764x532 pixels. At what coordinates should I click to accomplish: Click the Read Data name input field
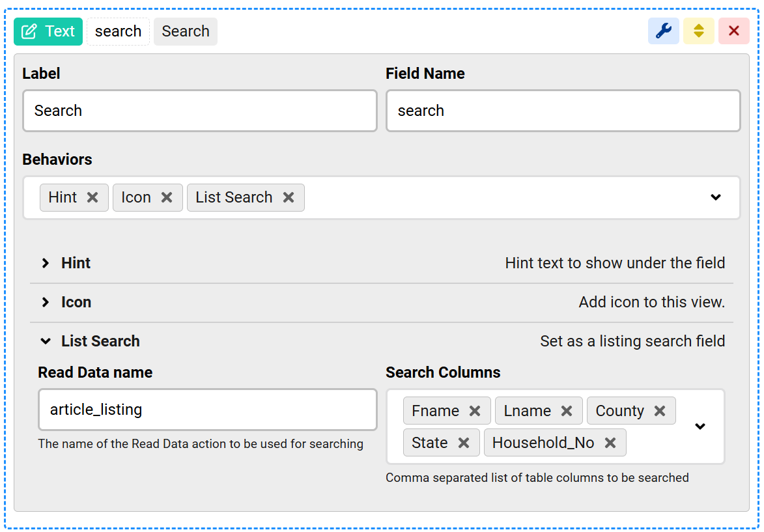[x=207, y=410]
